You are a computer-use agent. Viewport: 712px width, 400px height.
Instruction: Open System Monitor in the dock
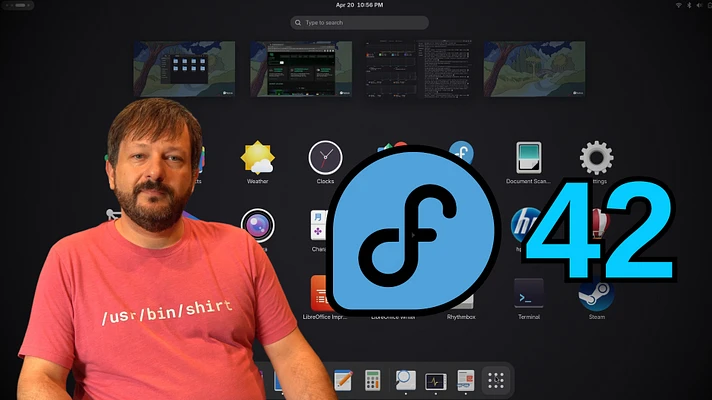(435, 381)
